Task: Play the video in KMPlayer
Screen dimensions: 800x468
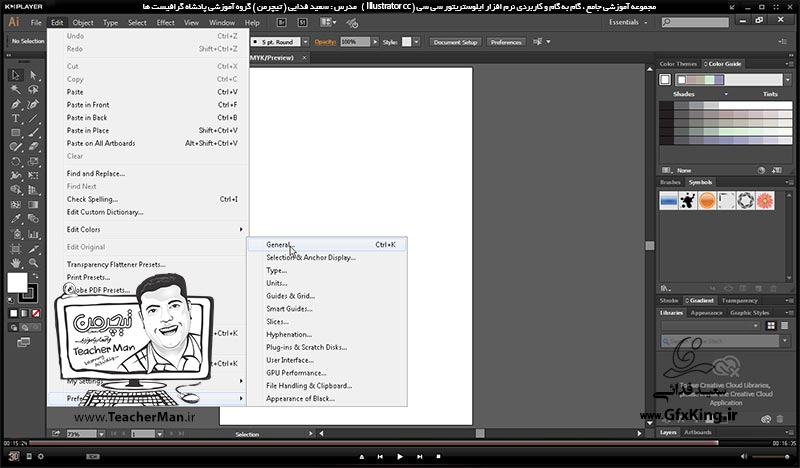Action: point(399,457)
